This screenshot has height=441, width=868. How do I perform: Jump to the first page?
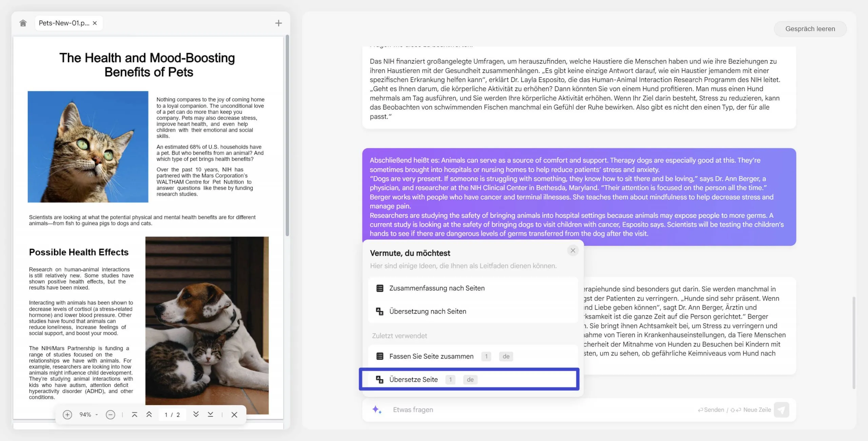click(134, 415)
